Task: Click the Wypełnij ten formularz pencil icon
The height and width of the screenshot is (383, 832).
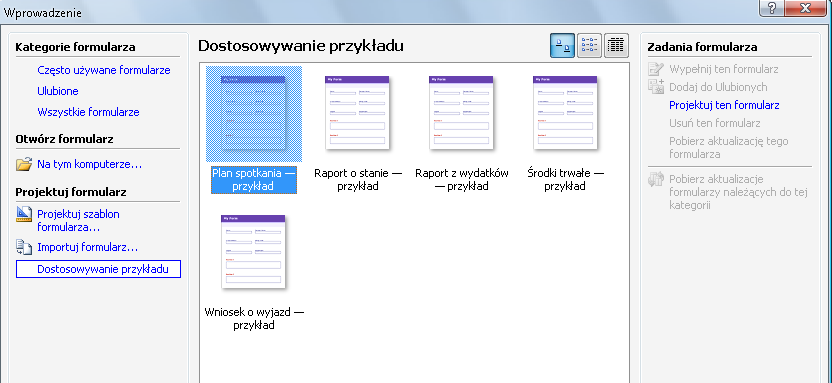Action: pyautogui.click(x=656, y=69)
